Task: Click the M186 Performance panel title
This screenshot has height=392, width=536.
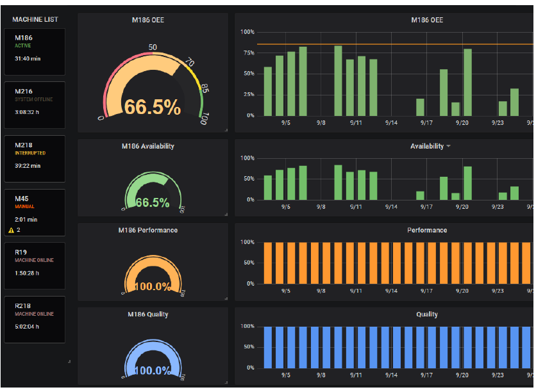Action: 148,231
